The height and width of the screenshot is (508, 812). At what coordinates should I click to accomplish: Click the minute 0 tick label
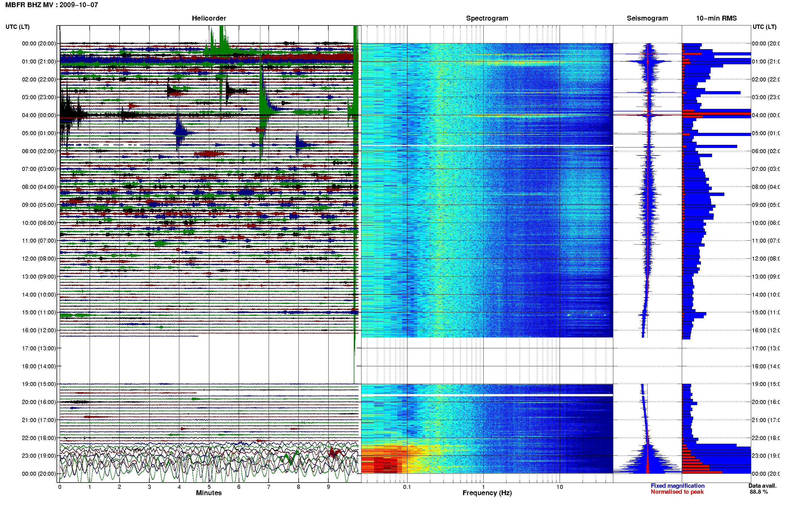pyautogui.click(x=60, y=487)
